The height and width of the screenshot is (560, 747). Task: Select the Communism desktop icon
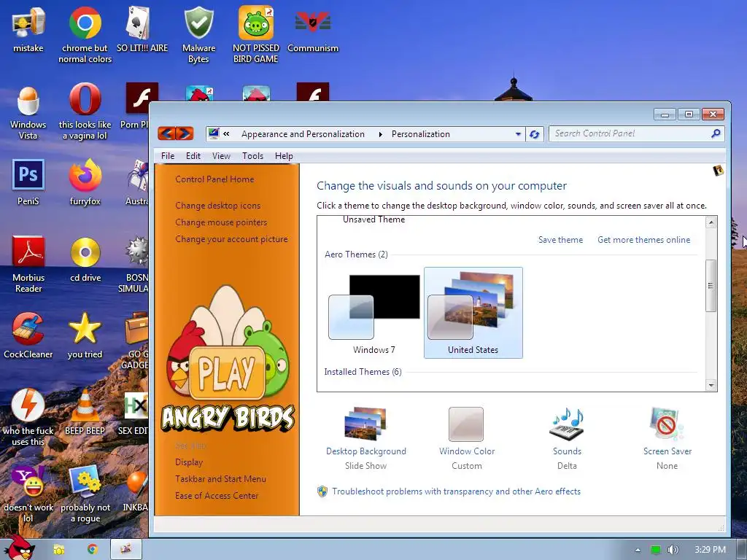312,29
